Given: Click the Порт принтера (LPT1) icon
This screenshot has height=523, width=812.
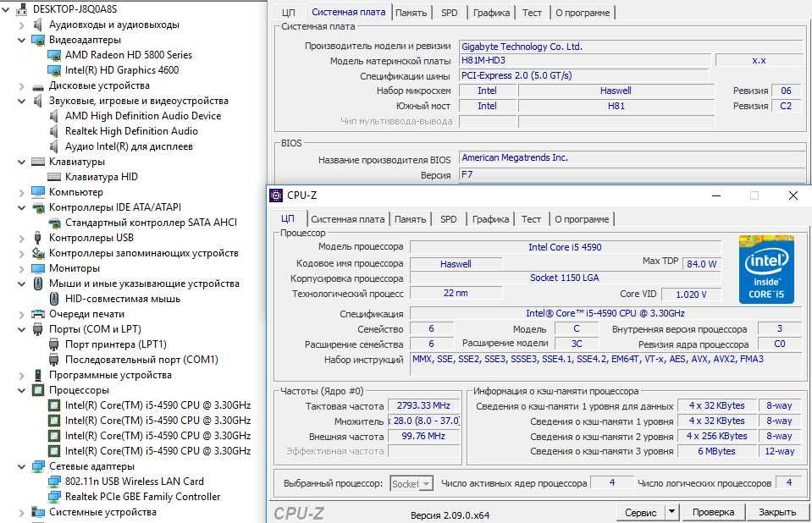Looking at the screenshot, I should (54, 344).
